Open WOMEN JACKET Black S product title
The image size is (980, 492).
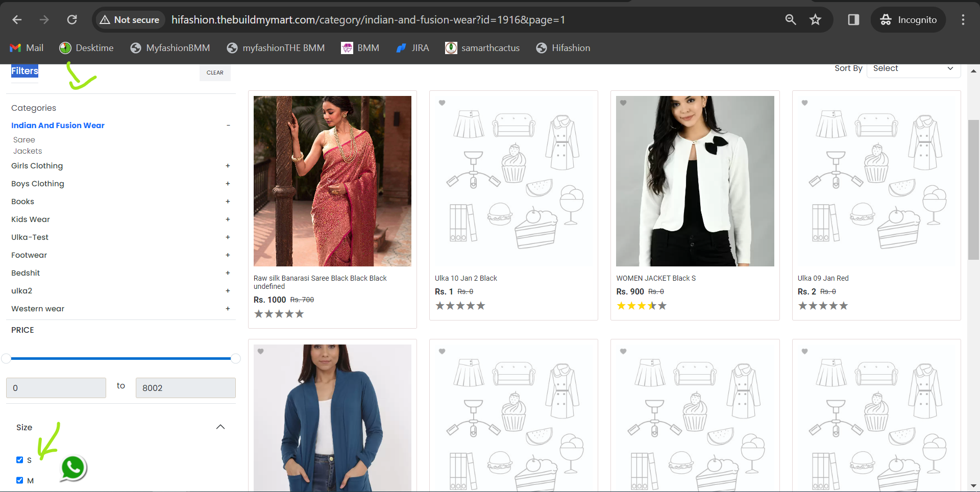pyautogui.click(x=656, y=278)
